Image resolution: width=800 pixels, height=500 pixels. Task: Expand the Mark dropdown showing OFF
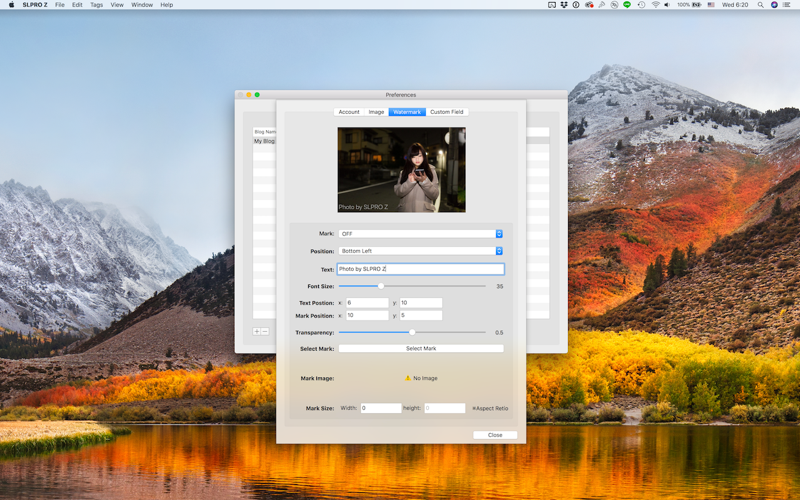click(x=421, y=234)
